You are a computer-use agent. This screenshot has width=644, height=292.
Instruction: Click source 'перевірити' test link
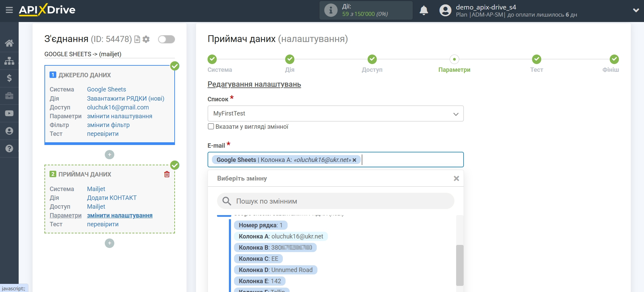click(x=103, y=134)
